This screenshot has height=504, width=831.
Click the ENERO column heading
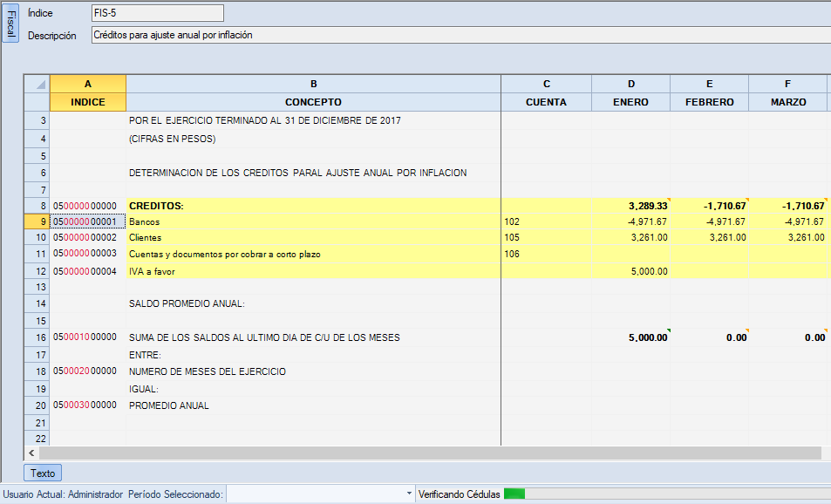coord(630,102)
